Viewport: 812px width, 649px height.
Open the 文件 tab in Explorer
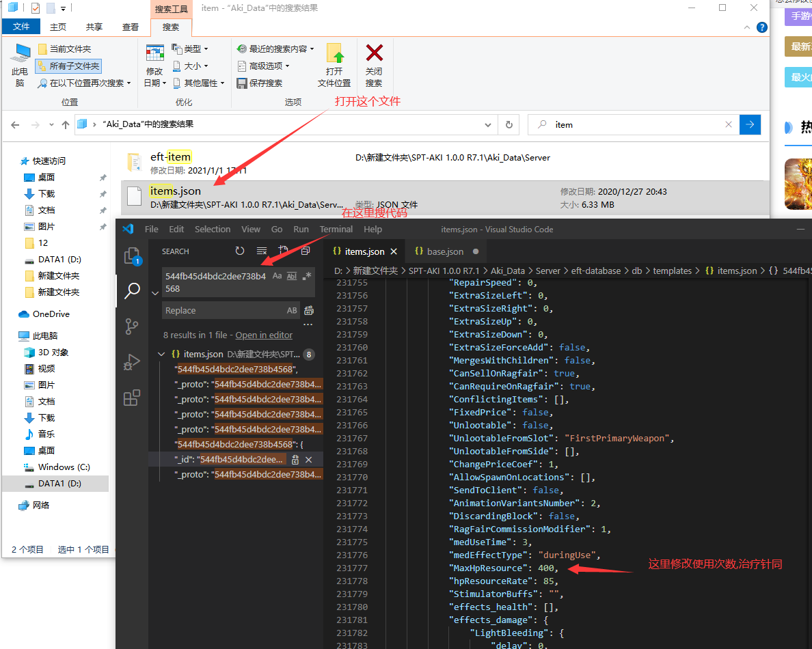pos(21,27)
